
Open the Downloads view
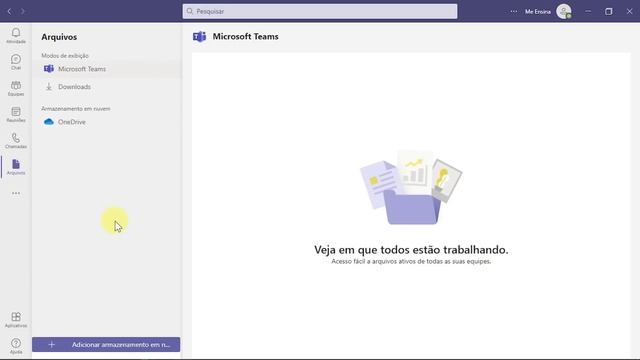point(107,87)
